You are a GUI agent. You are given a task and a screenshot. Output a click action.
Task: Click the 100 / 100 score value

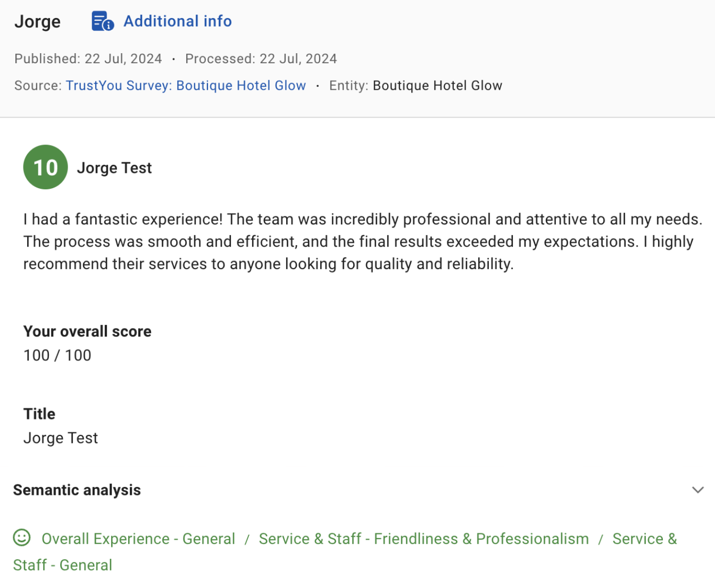tap(57, 355)
